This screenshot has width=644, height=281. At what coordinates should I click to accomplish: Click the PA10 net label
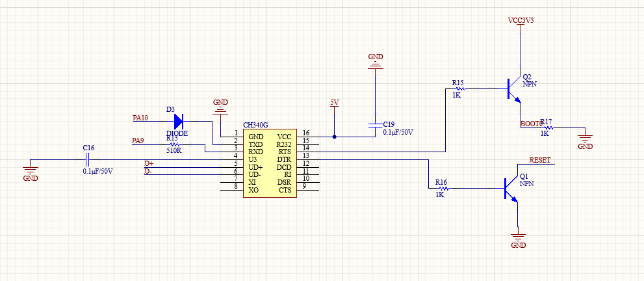click(x=140, y=118)
